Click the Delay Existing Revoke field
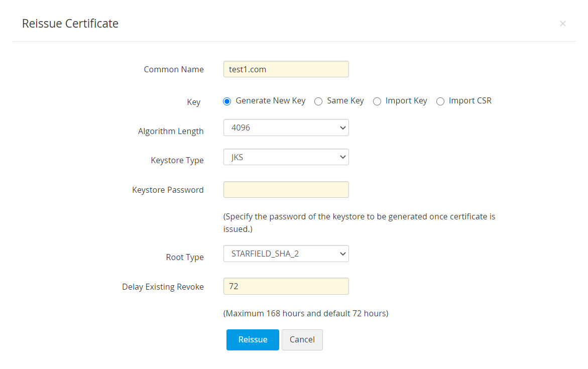Screen dimensions: 588x369 [x=286, y=286]
